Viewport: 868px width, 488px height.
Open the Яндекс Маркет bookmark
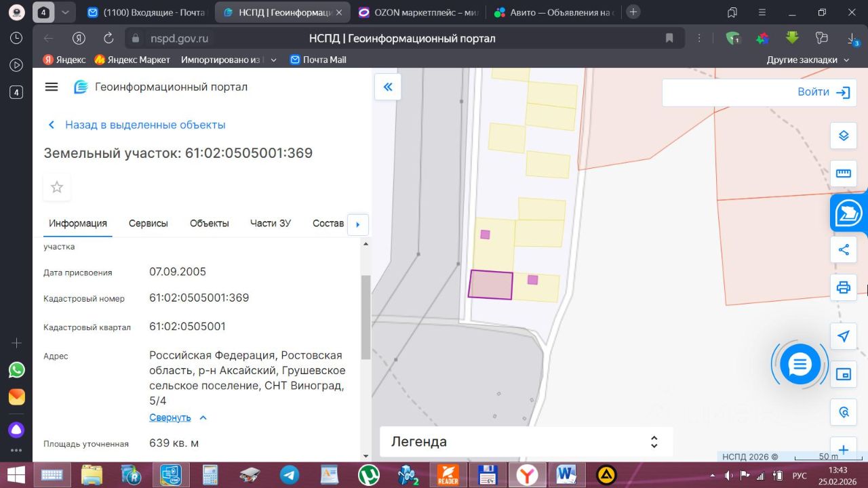132,60
